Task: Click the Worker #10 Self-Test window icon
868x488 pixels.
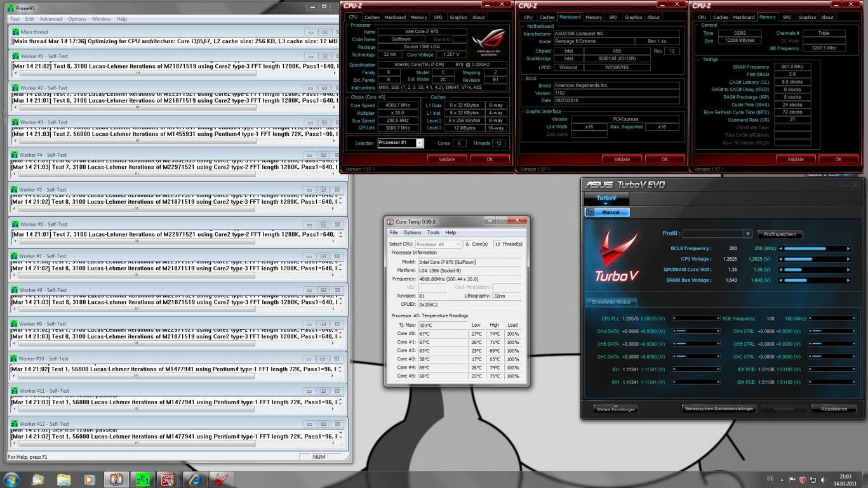Action: tap(15, 359)
